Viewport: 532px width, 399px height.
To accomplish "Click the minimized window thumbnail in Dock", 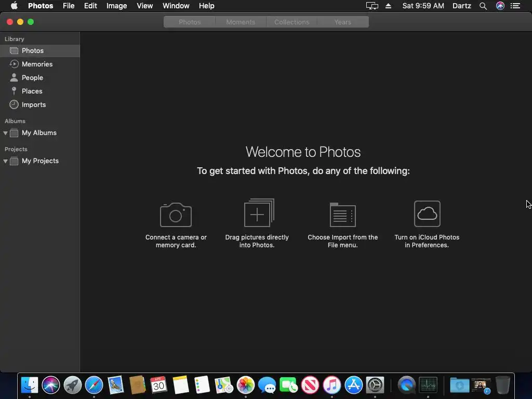I will [481, 385].
